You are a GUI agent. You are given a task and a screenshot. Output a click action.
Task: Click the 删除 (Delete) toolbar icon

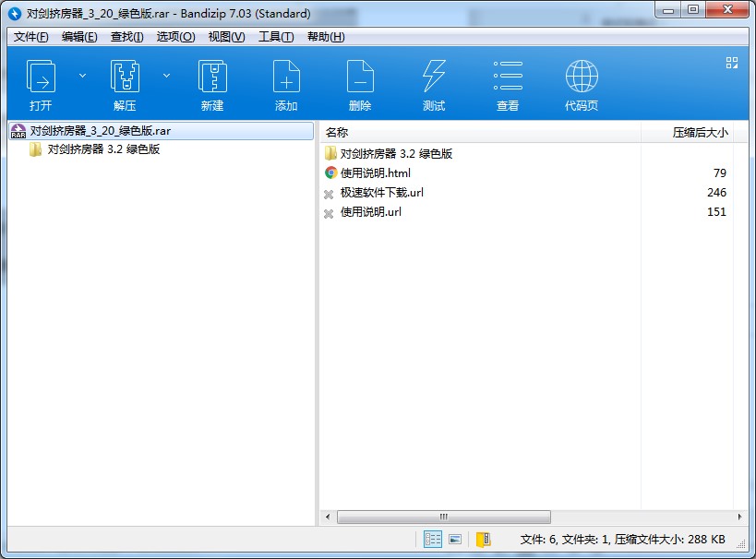[360, 77]
